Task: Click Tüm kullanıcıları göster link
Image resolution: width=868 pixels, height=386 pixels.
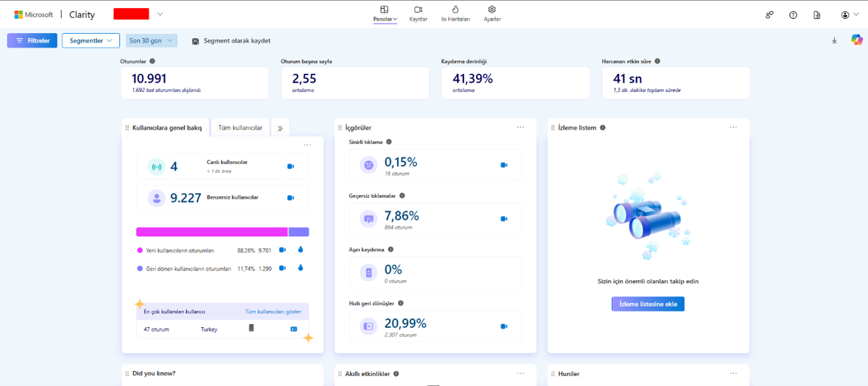Action: tap(273, 311)
